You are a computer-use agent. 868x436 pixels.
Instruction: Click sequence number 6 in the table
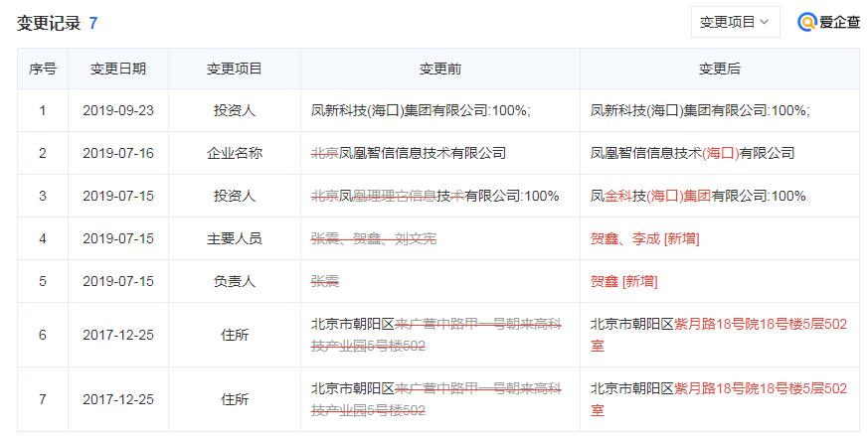[43, 335]
